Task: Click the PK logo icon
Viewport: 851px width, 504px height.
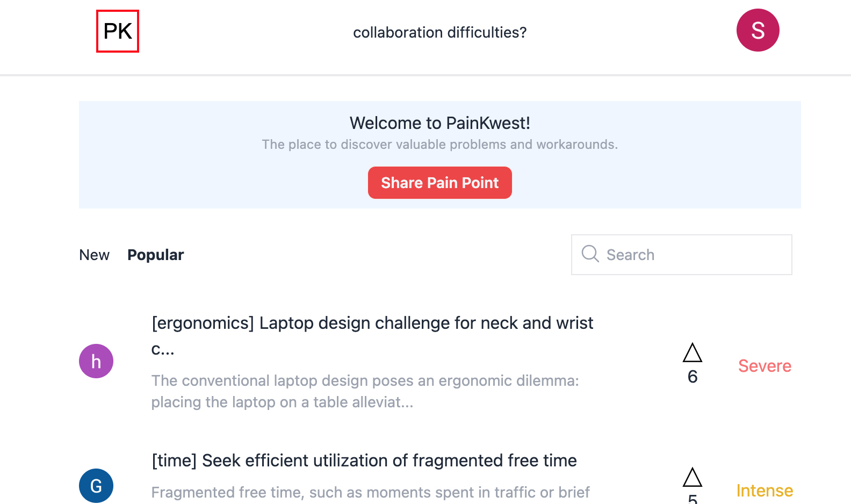Action: (x=118, y=31)
